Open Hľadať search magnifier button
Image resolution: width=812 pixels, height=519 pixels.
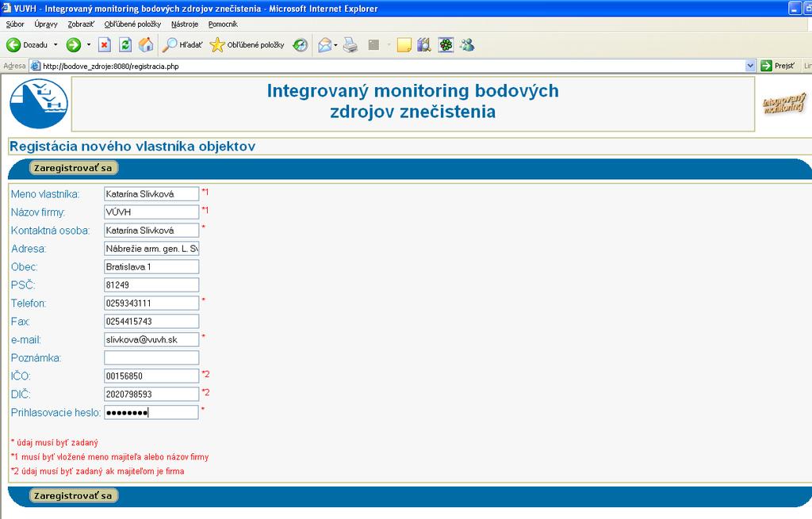[182, 45]
